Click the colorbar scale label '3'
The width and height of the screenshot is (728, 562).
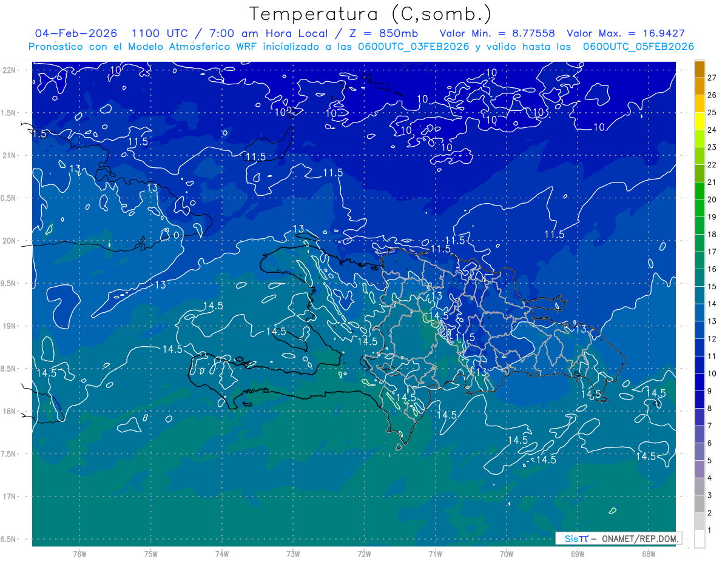pyautogui.click(x=710, y=495)
